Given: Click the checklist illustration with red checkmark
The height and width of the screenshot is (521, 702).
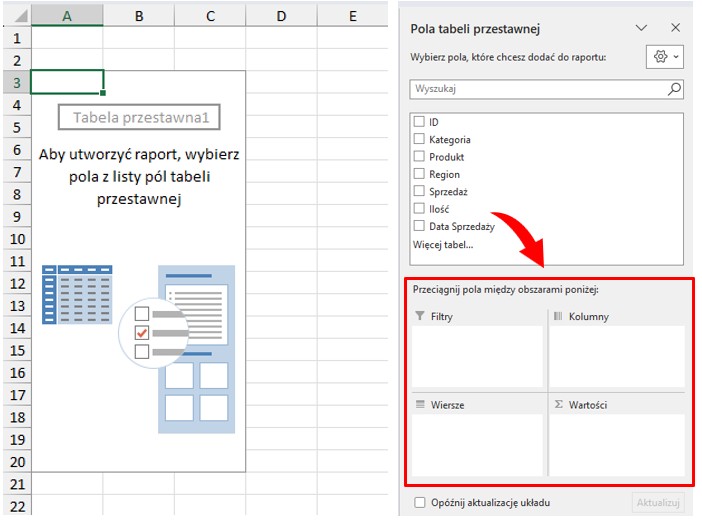Looking at the screenshot, I should 154,333.
